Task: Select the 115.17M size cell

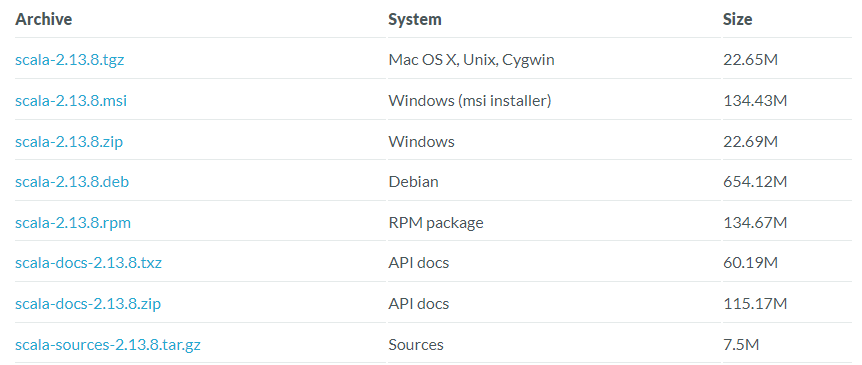Action: (755, 304)
